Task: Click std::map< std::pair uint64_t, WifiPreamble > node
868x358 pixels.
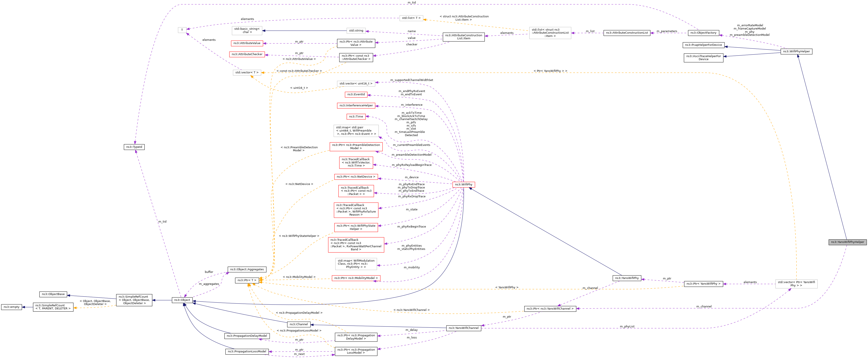Action: 356,131
